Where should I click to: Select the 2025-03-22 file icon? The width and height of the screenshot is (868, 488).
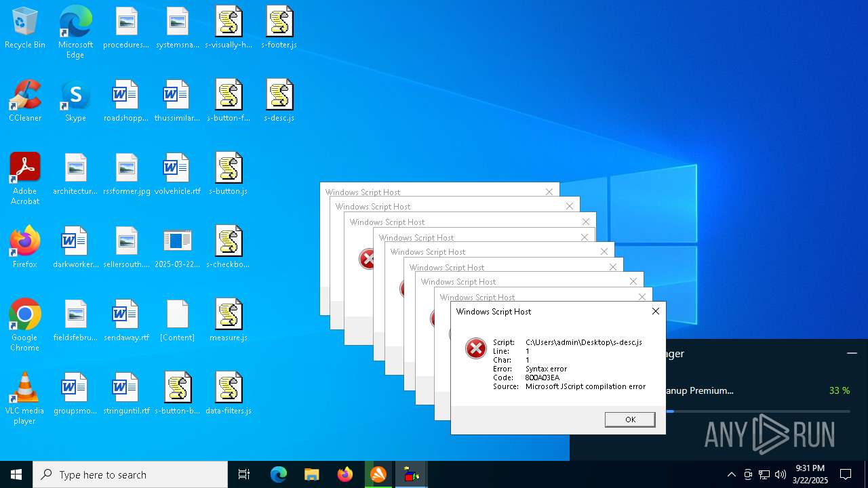point(177,247)
